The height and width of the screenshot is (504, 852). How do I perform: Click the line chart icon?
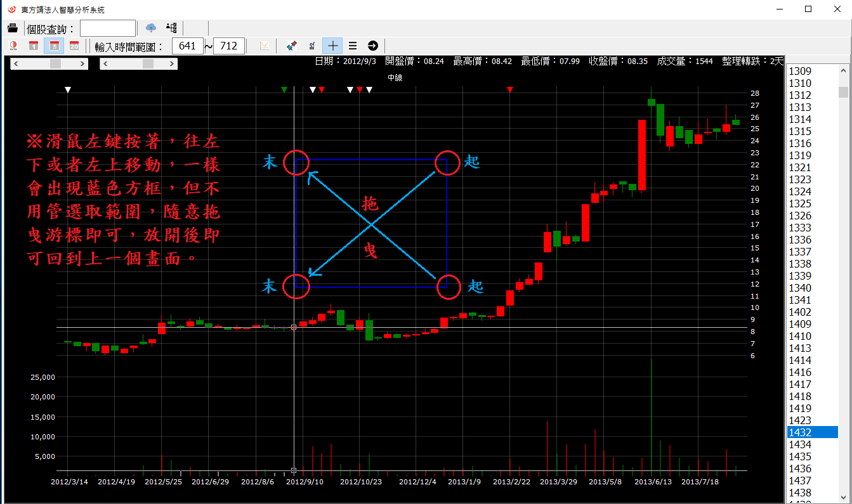[x=264, y=46]
